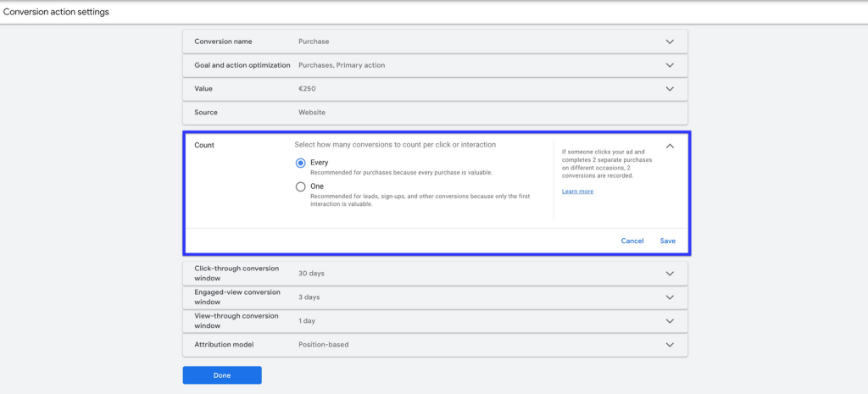Expand the Value row chevron
The height and width of the screenshot is (394, 868).
[x=670, y=88]
